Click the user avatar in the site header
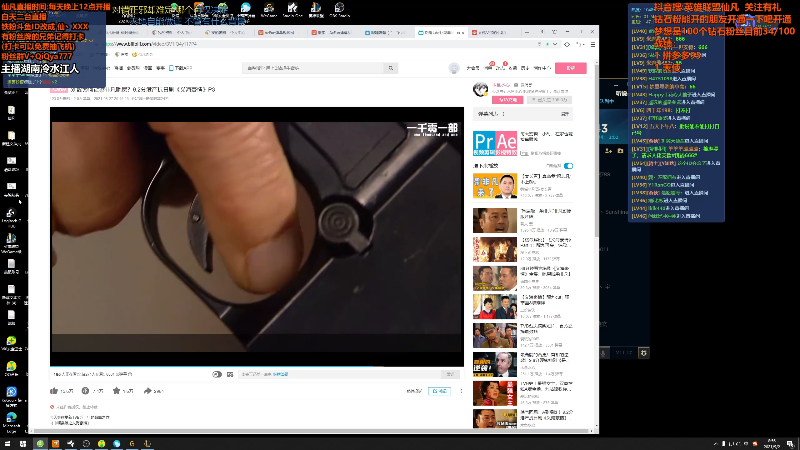This screenshot has width=800, height=450. pos(454,68)
